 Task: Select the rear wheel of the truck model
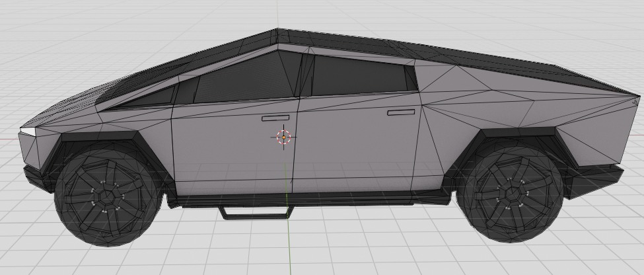[509, 193]
